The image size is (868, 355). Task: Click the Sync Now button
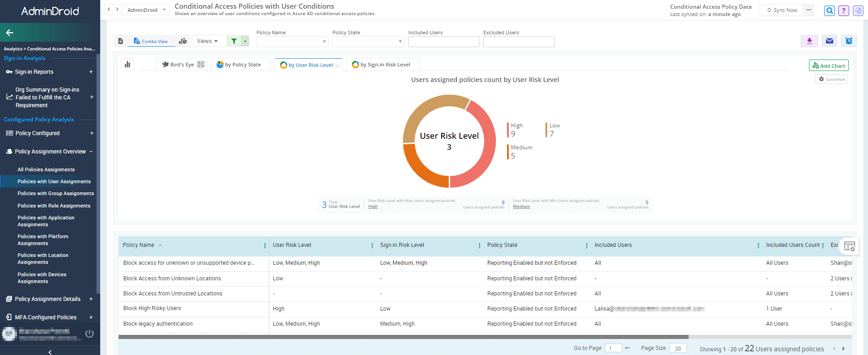(x=782, y=10)
